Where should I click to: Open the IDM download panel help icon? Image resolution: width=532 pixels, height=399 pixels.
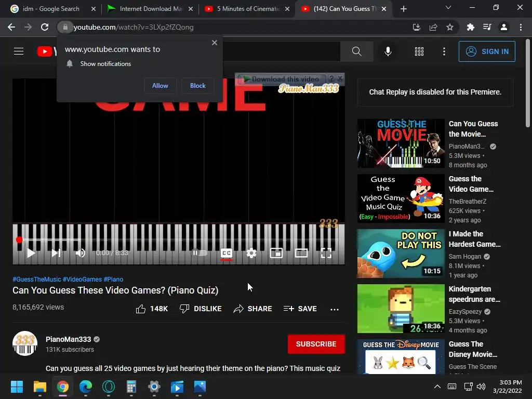point(331,79)
